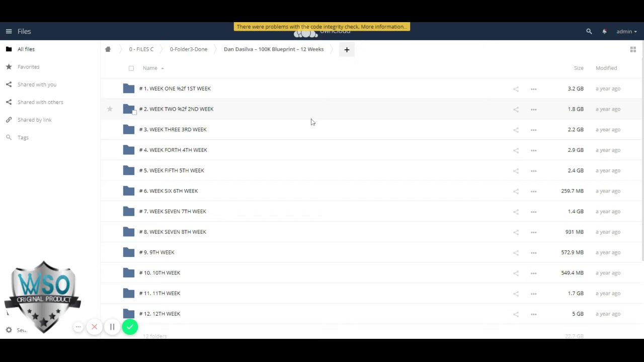The width and height of the screenshot is (644, 362).
Task: Navigate to 0-Folder3-Done breadcrumb
Action: coord(188,49)
